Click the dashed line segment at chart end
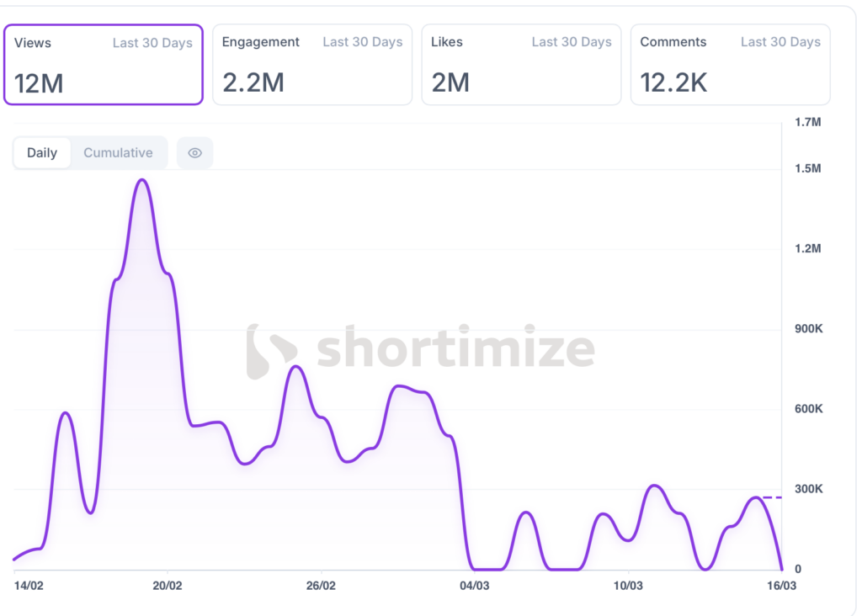The height and width of the screenshot is (616, 862). pos(772,497)
